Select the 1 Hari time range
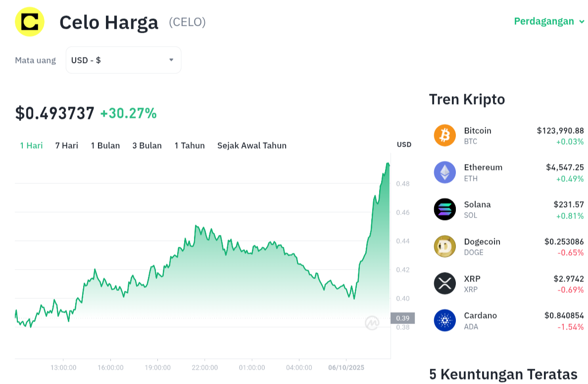The width and height of the screenshot is (588, 384). [31, 145]
